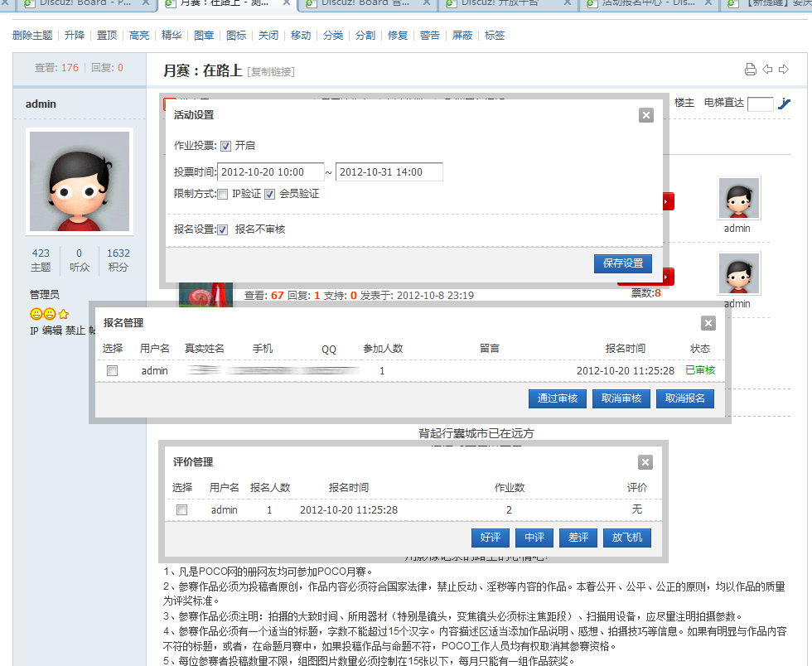Image resolution: width=812 pixels, height=666 pixels.
Task: Close the 活动设置 dialog
Action: (645, 115)
